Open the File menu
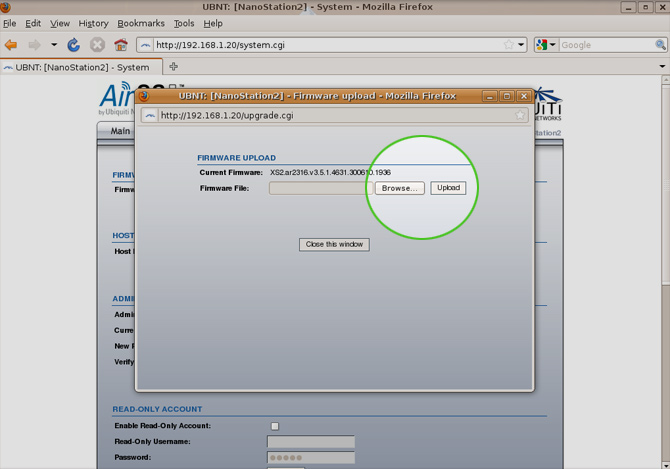 (9, 23)
